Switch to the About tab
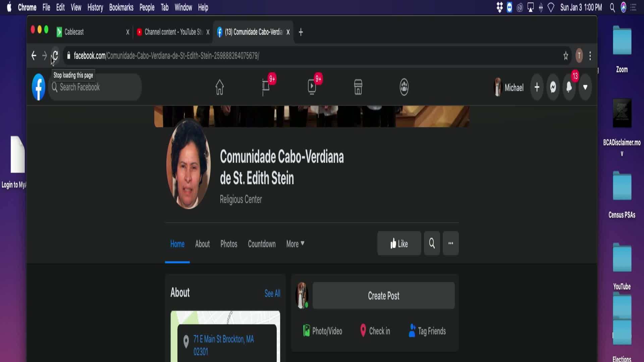 tap(203, 244)
